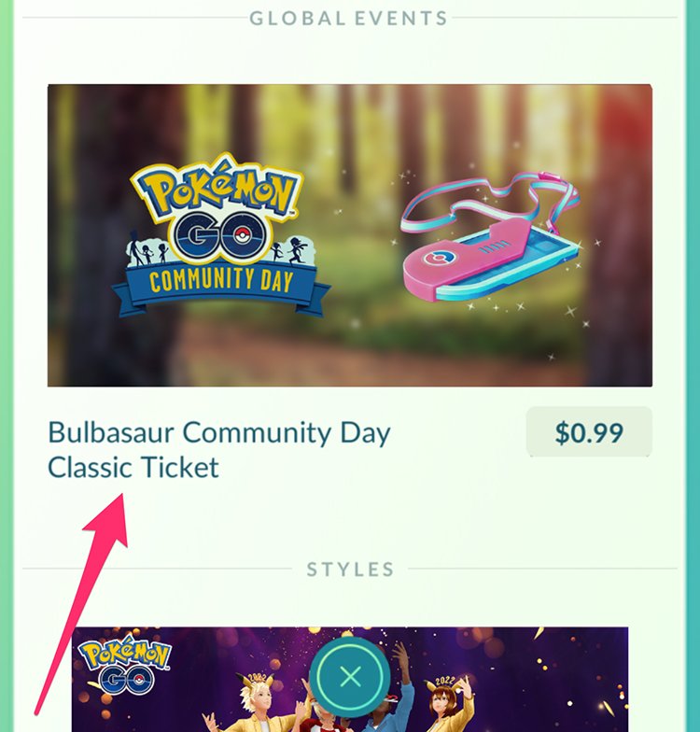Tap the pink arrow pointing at ticket title
The height and width of the screenshot is (732, 700).
pos(84,603)
